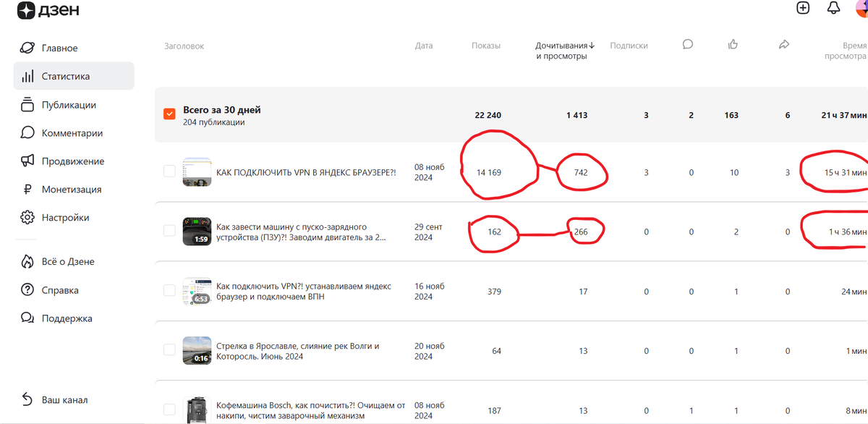Image resolution: width=868 pixels, height=424 pixels.
Task: Open the Справка link
Action: (60, 290)
